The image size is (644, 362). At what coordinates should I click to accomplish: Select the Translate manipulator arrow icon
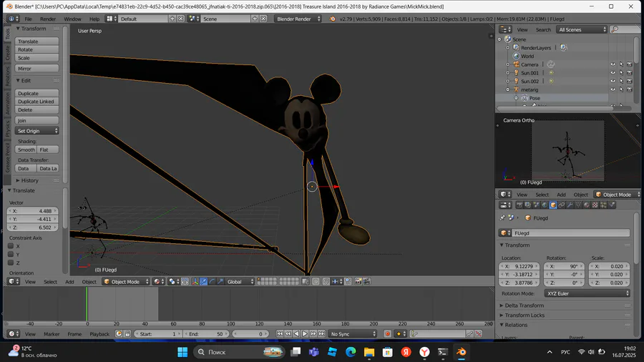204,282
